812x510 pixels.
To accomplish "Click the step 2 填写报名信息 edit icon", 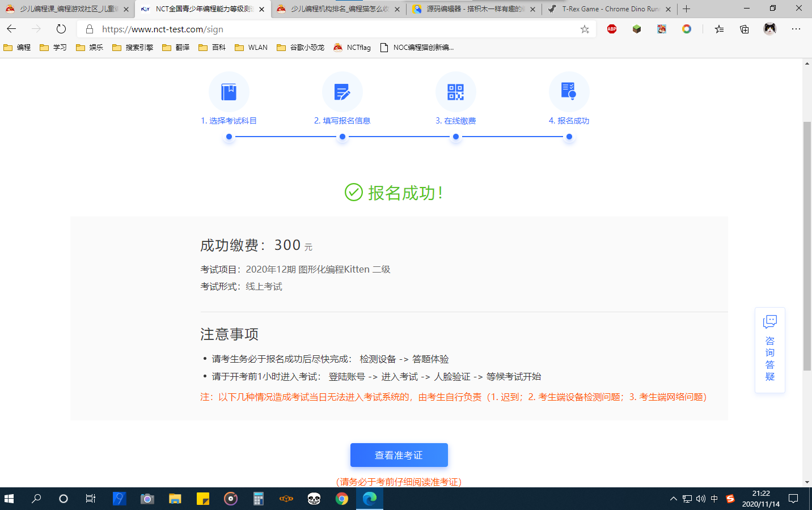I will click(342, 92).
